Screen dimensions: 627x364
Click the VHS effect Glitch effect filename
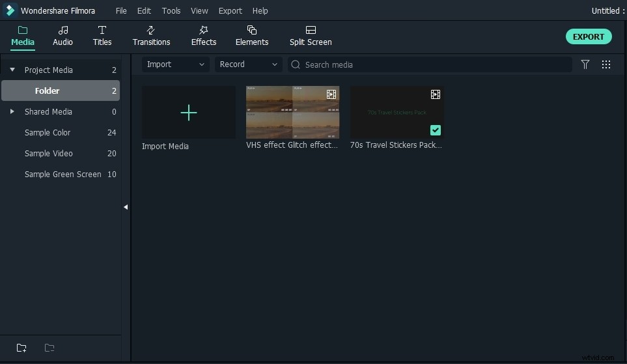292,145
